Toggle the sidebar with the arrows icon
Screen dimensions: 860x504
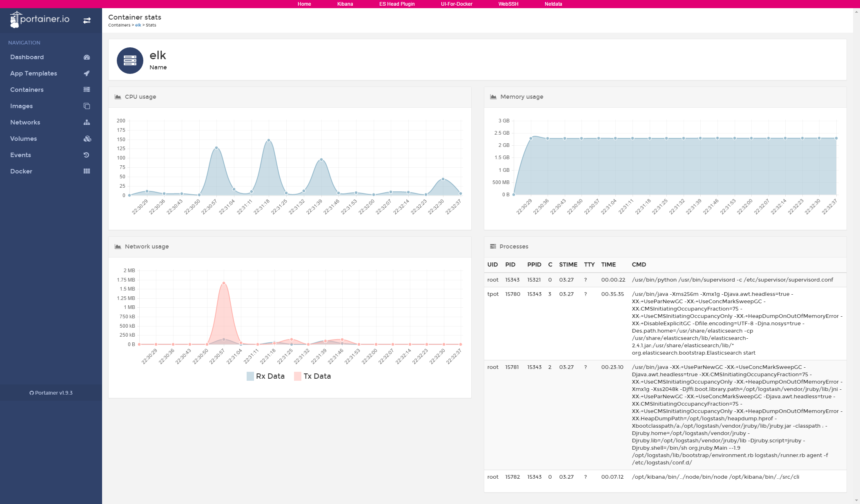[x=87, y=20]
